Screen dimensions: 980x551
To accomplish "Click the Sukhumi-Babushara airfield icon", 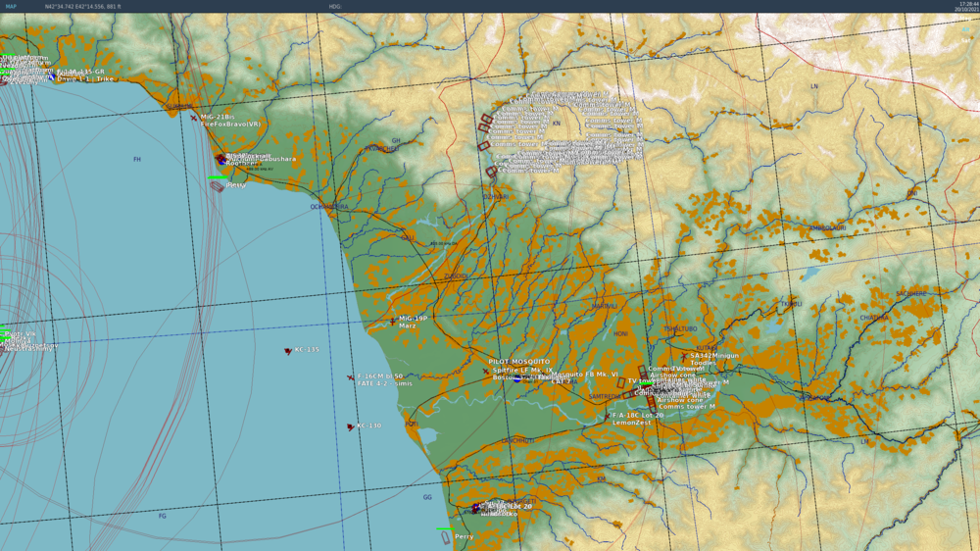I will click(x=220, y=160).
